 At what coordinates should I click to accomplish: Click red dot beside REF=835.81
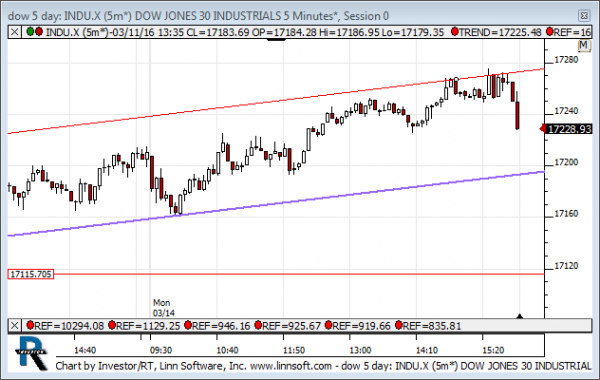click(x=399, y=325)
